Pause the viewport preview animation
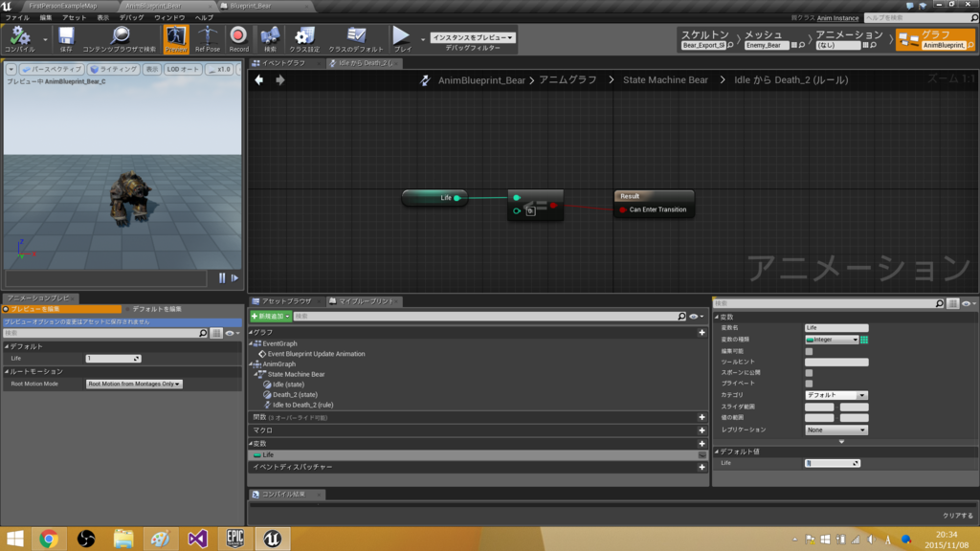 click(222, 278)
